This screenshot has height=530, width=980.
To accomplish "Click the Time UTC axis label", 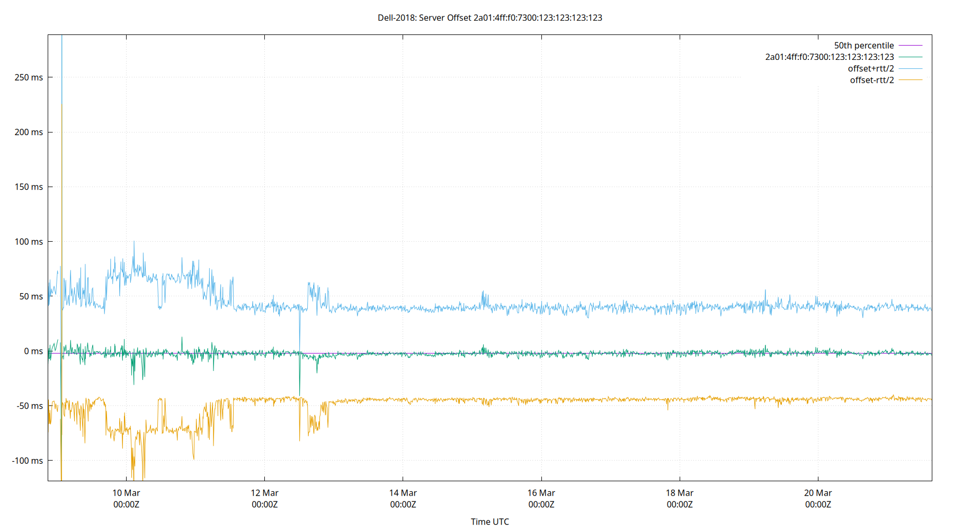I will [490, 522].
